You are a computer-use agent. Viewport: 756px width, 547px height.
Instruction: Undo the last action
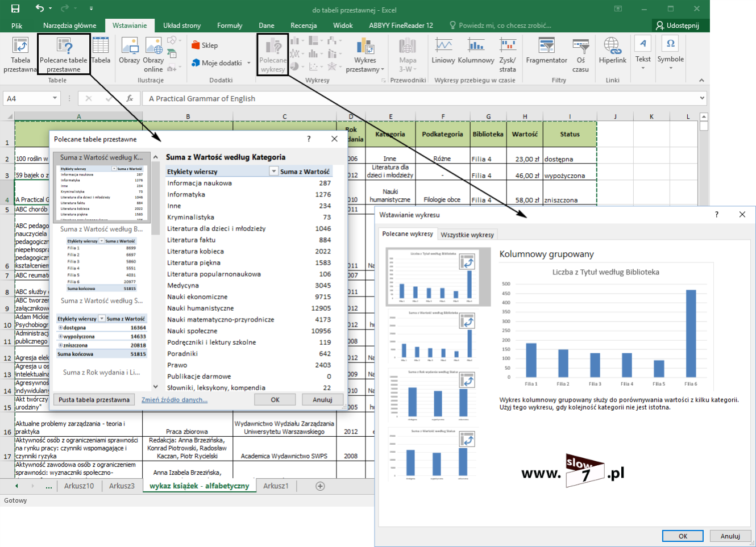pos(39,9)
